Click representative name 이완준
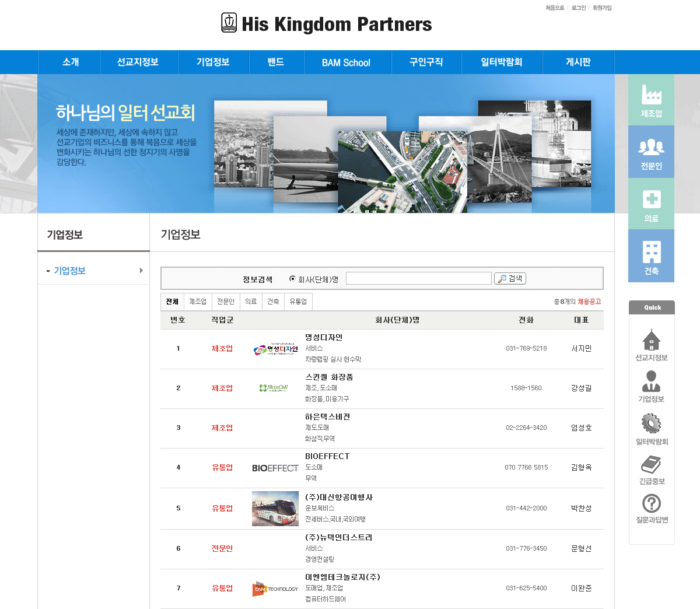Viewport: 700px width, 609px height. [x=582, y=589]
